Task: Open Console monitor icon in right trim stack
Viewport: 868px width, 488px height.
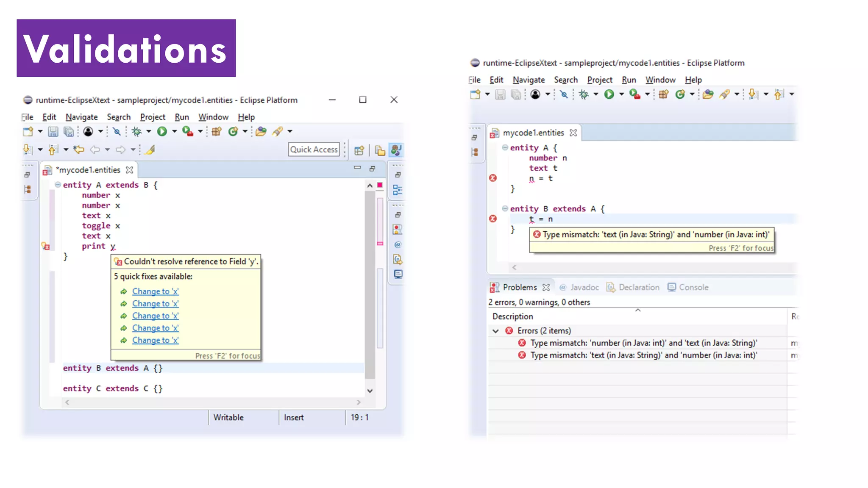Action: [398, 274]
